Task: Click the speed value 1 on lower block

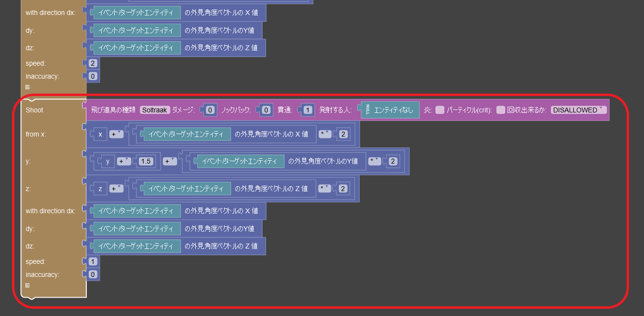Action: pos(92,261)
